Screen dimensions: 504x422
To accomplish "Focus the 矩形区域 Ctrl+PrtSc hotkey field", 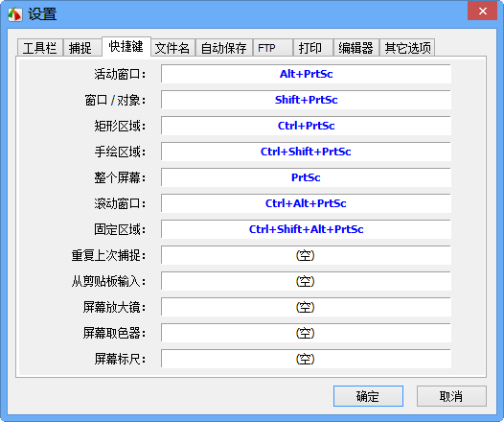I will tap(306, 126).
